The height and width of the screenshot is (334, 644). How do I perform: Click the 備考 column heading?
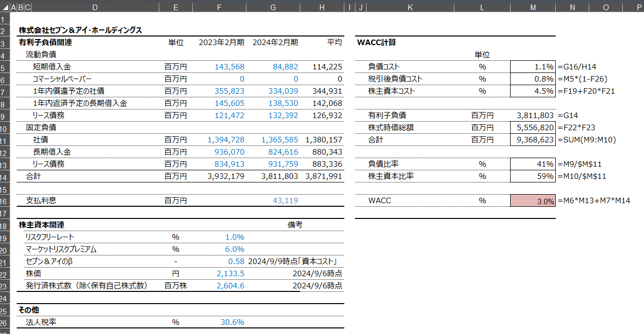pos(295,225)
